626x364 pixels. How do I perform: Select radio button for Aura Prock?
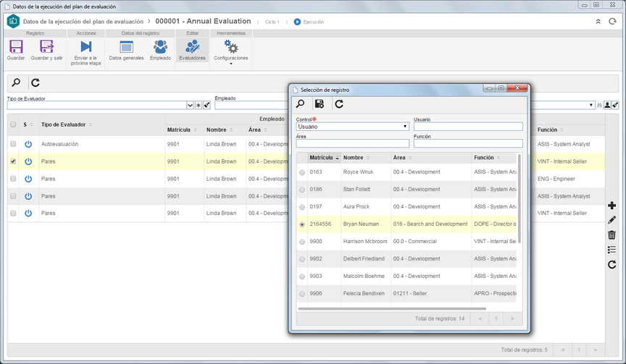302,207
